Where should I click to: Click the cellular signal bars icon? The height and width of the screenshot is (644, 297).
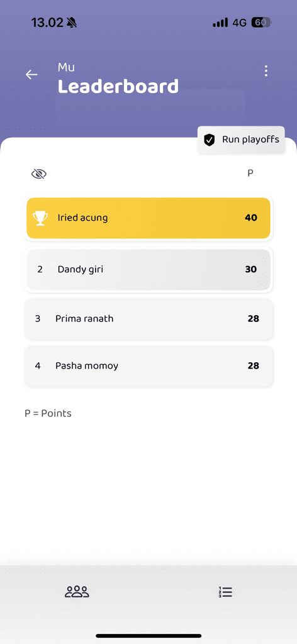tap(221, 23)
